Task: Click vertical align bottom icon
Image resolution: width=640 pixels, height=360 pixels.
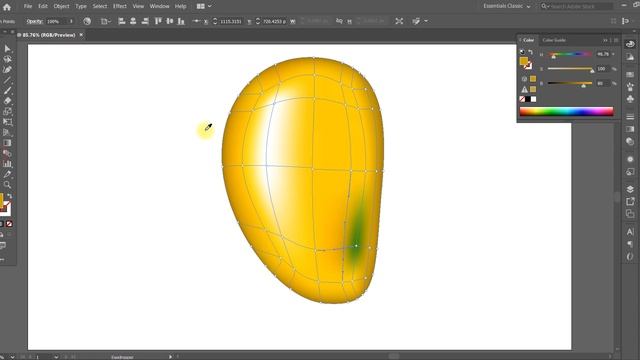Action: click(x=181, y=21)
